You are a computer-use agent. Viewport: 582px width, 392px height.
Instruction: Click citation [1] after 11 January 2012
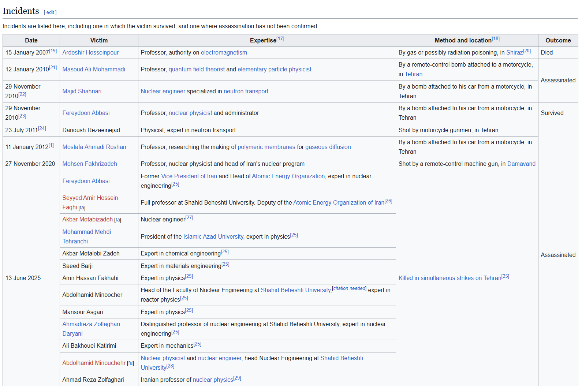point(51,145)
